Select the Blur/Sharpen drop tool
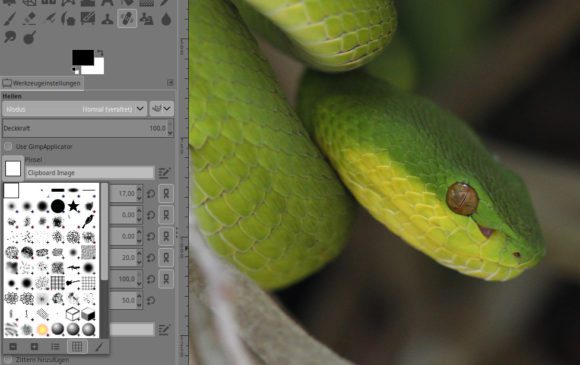The width and height of the screenshot is (580, 365). click(x=166, y=19)
